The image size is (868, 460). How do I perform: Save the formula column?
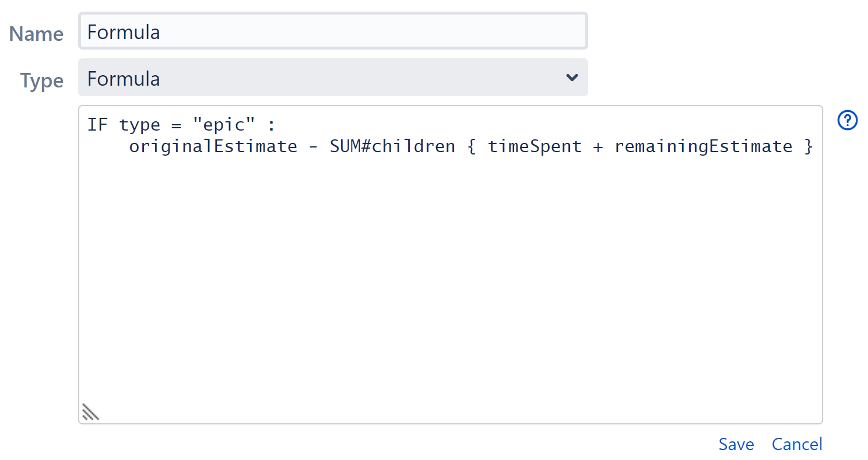[736, 444]
